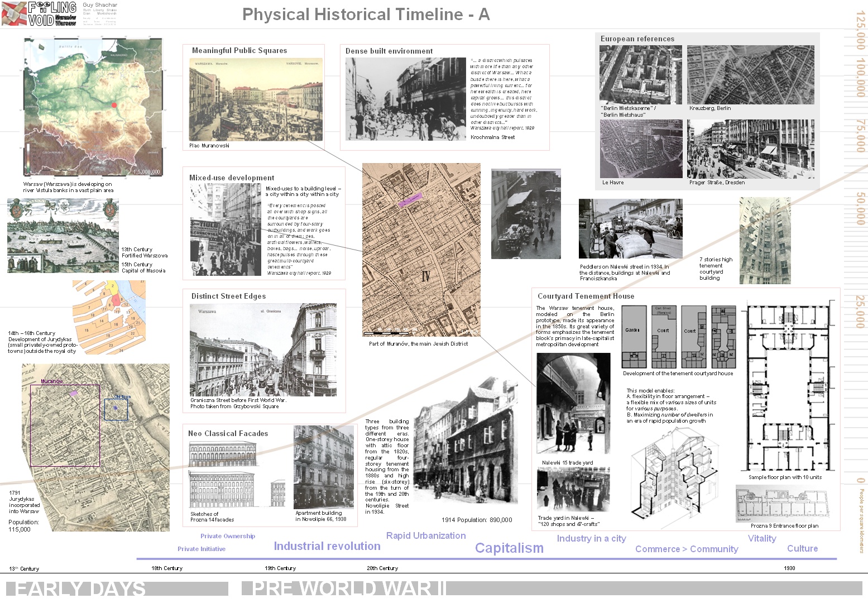Image resolution: width=868 pixels, height=603 pixels.
Task: Open the axonometric tenement section drawing
Action: 675,477
